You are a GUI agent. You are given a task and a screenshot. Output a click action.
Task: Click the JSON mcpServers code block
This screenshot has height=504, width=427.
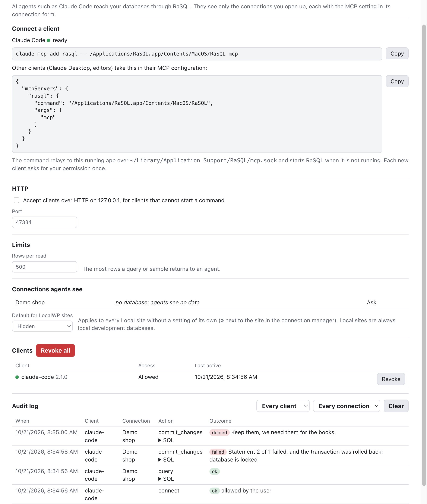[197, 114]
